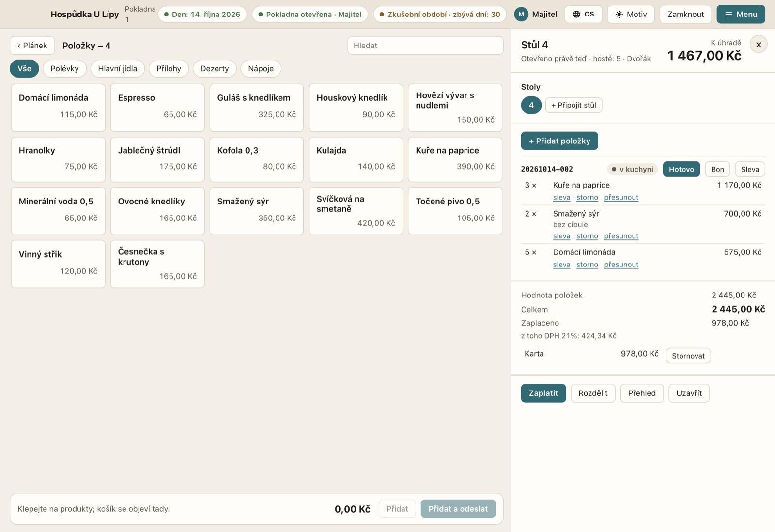Viewport: 775px width, 532px height.
Task: Select the Vše category filter
Action: coord(24,68)
